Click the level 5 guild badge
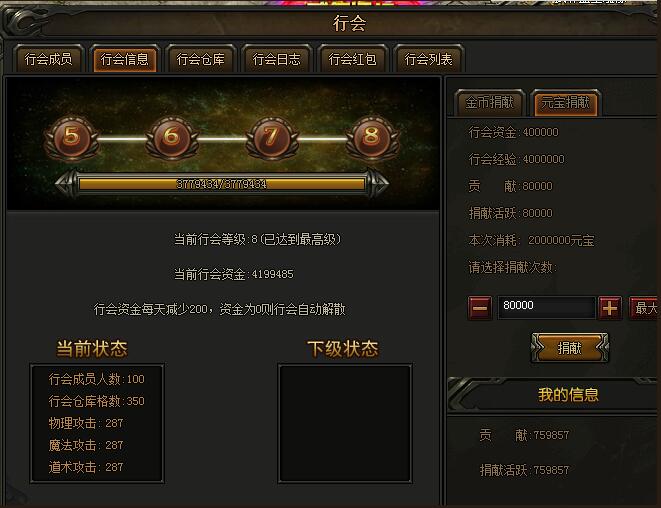Viewport: 661px width, 508px height. pos(72,138)
